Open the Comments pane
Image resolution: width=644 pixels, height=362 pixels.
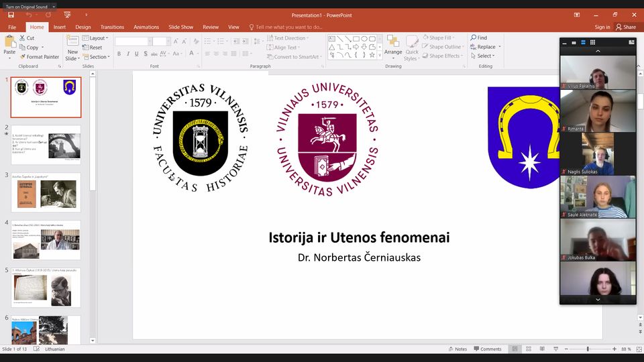(x=488, y=349)
